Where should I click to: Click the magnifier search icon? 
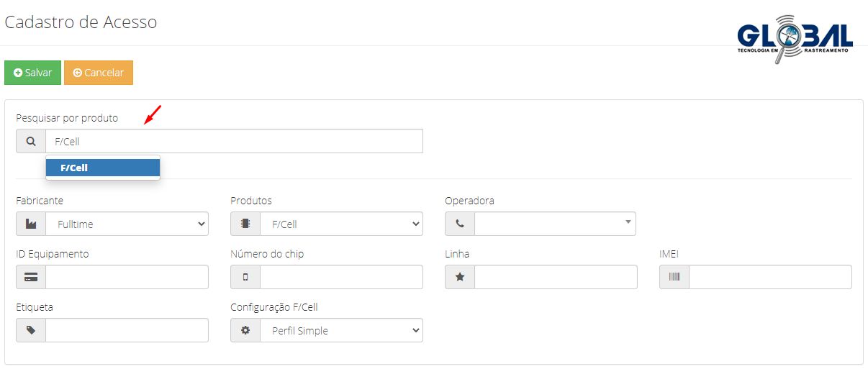(x=31, y=142)
